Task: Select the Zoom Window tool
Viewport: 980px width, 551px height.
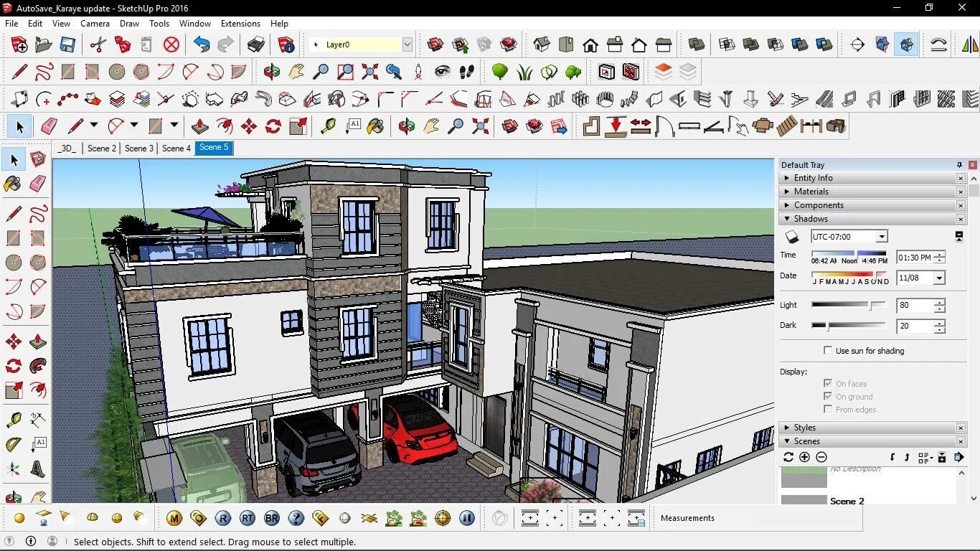Action: [345, 72]
